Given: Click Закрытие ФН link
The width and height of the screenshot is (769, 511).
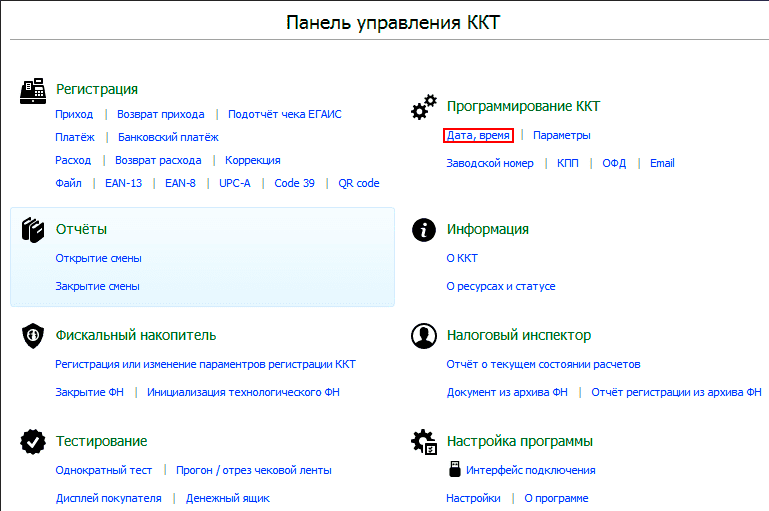Looking at the screenshot, I should pos(89,392).
